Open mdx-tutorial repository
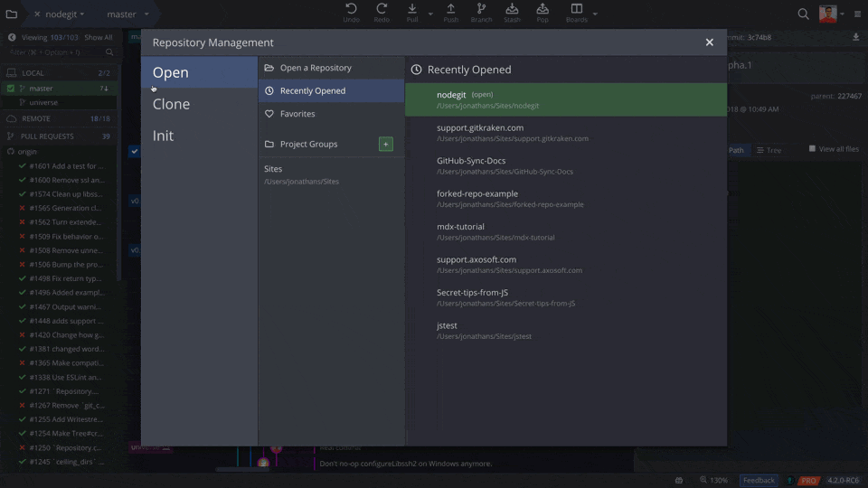 point(566,231)
